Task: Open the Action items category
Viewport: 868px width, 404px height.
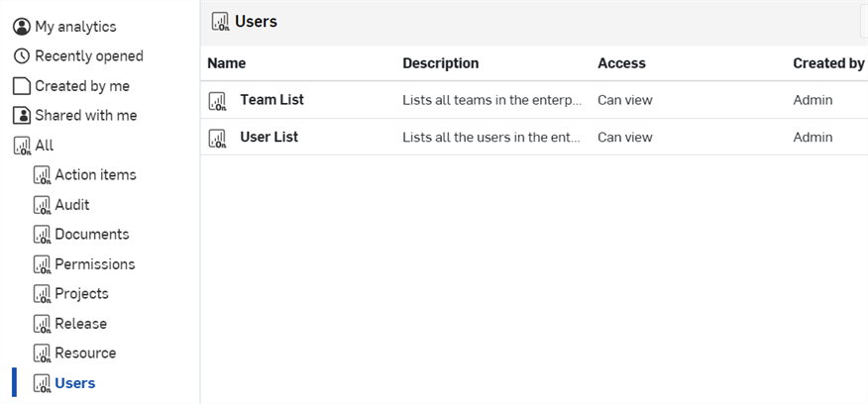Action: click(95, 175)
